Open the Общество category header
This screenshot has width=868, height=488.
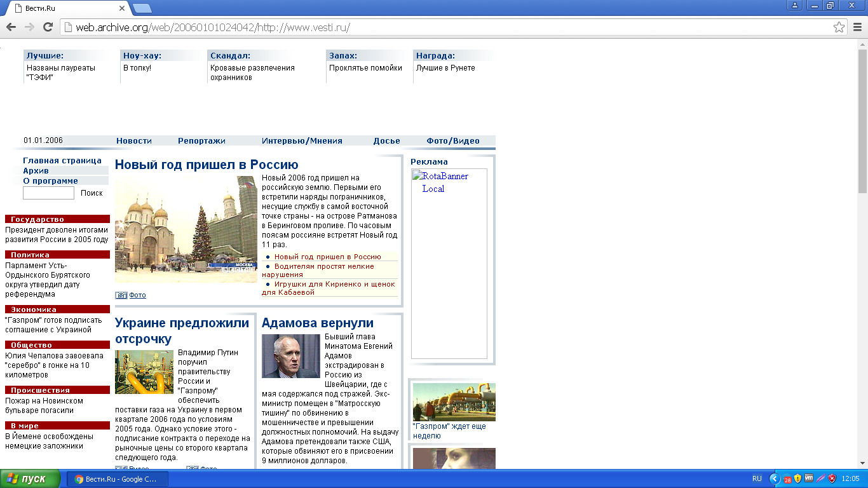tap(57, 345)
